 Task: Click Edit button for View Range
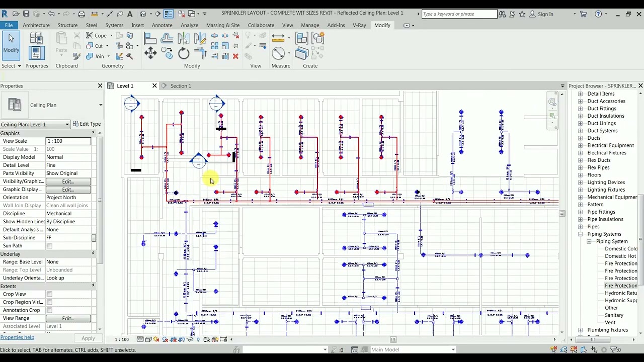[x=68, y=318]
